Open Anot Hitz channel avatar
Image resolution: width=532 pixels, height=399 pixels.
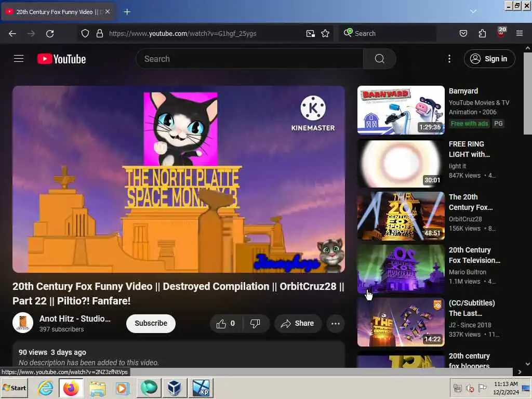pyautogui.click(x=23, y=322)
